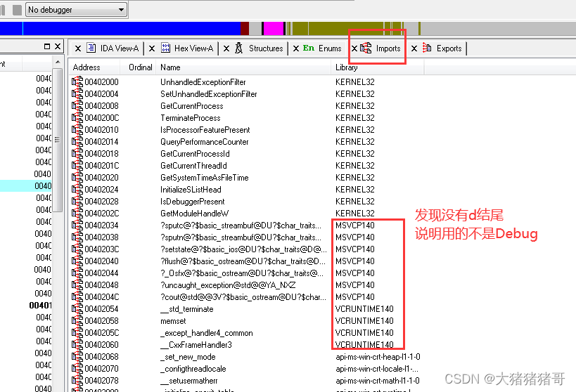Close the Exports tab
The image size is (576, 392).
414,48
